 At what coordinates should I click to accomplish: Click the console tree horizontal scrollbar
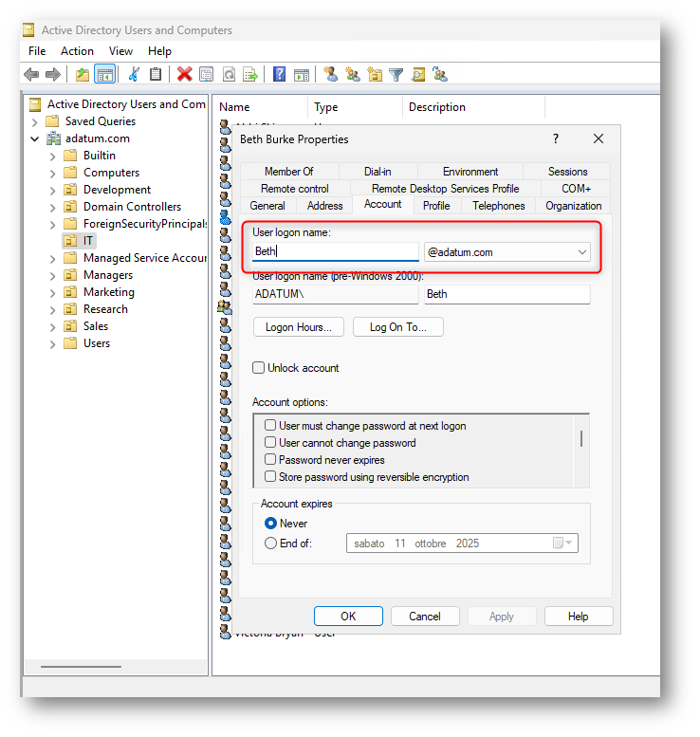[81, 667]
